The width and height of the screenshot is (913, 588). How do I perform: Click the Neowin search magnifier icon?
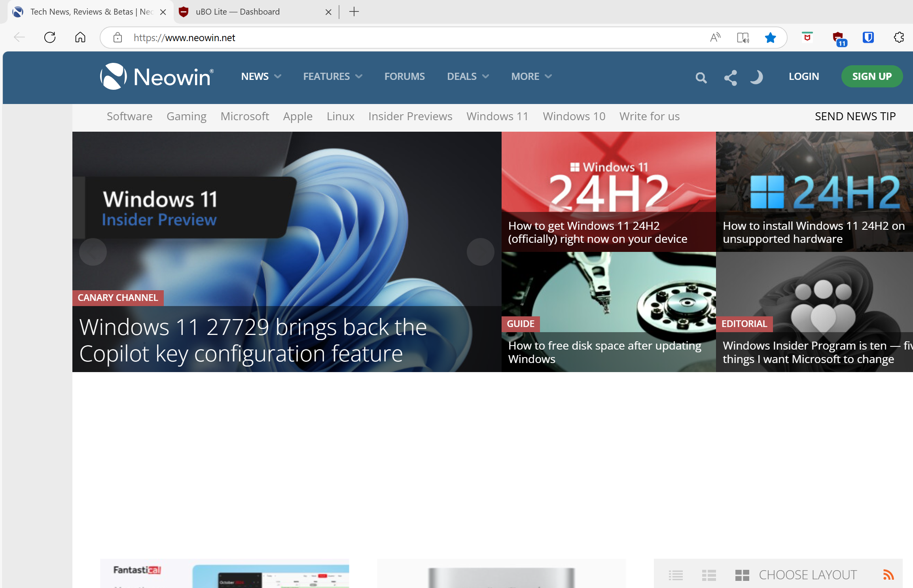click(x=701, y=78)
